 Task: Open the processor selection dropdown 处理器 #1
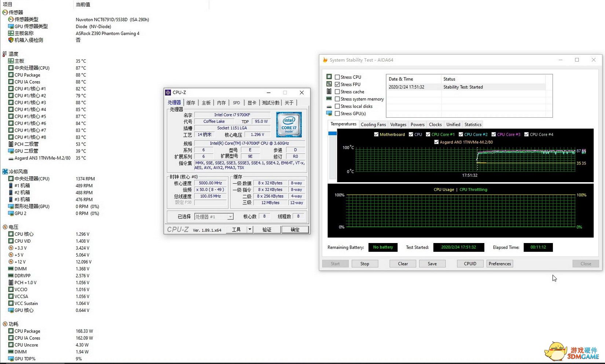tap(214, 217)
